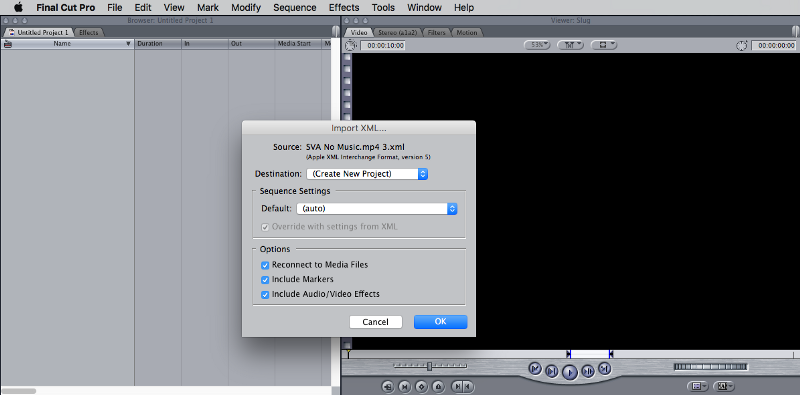The image size is (800, 395).
Task: Click the Go to Previous Edit button
Action: point(535,368)
